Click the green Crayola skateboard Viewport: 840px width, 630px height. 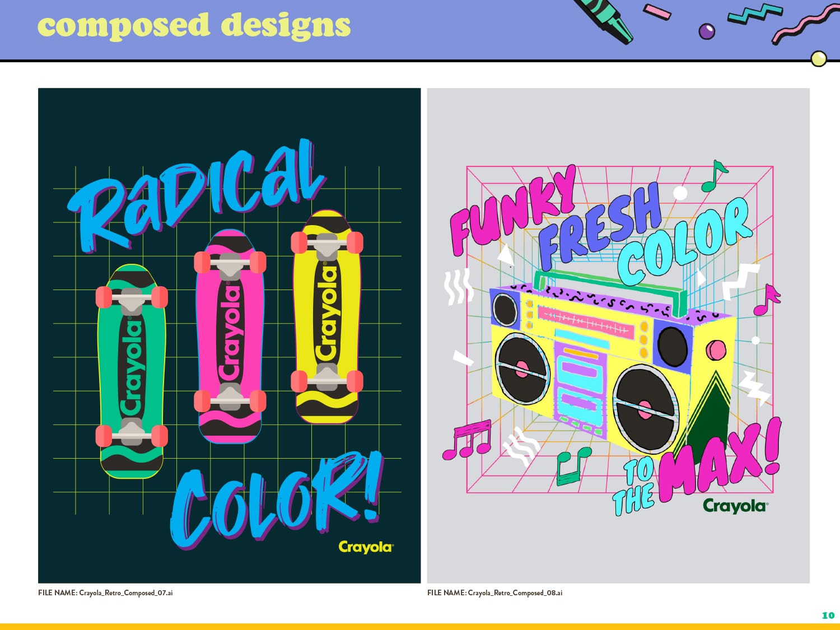tap(132, 371)
